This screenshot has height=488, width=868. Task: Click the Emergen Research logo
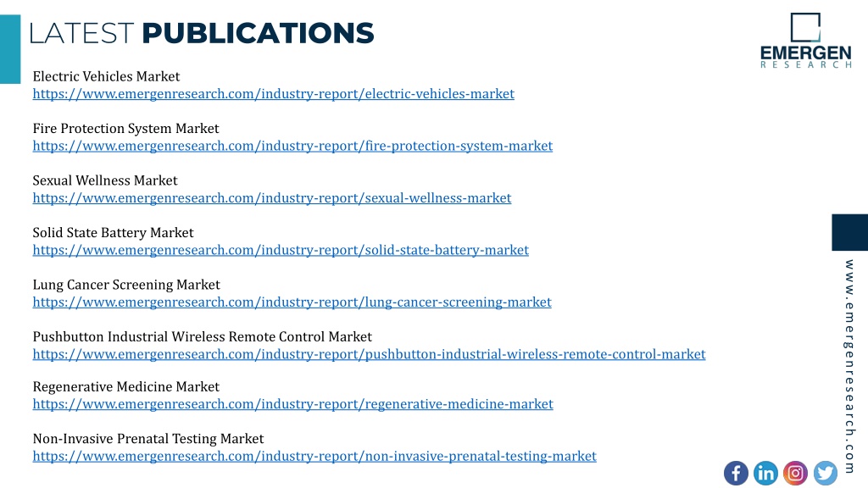[805, 41]
